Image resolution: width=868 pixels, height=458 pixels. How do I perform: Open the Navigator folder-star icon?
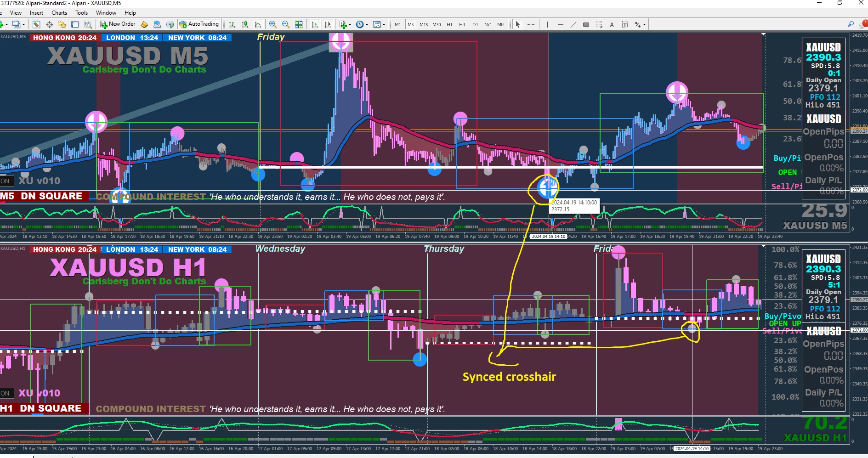click(x=62, y=24)
